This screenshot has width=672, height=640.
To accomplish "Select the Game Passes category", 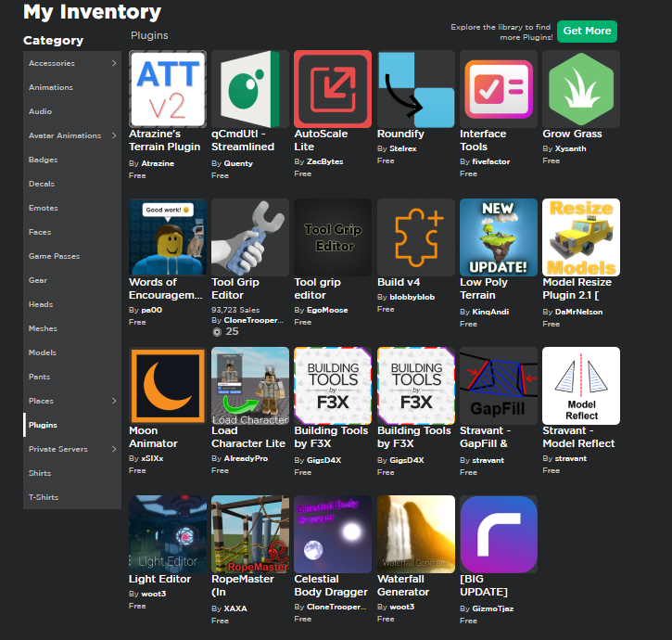I will tap(72, 256).
